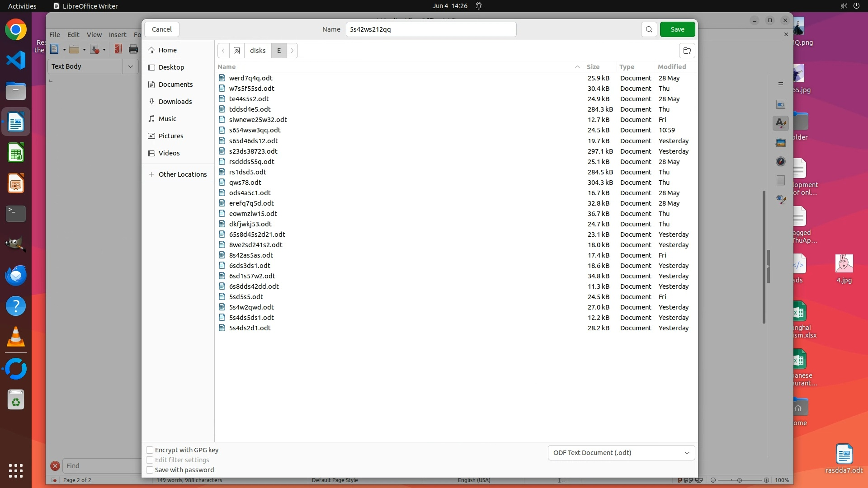
Task: Tick the Save with password checkbox
Action: coord(150,470)
